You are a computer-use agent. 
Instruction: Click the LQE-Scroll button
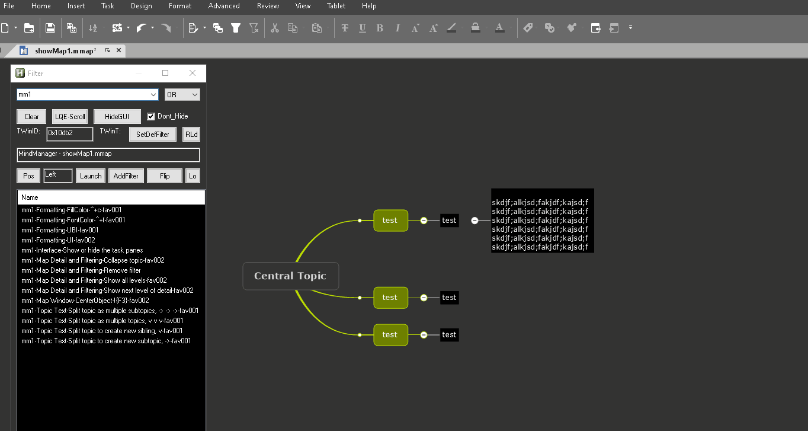[70, 117]
